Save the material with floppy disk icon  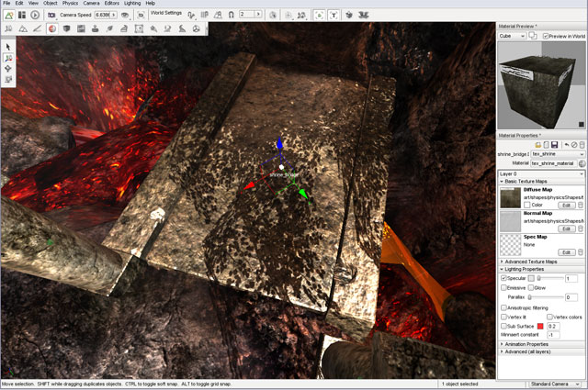coord(555,145)
